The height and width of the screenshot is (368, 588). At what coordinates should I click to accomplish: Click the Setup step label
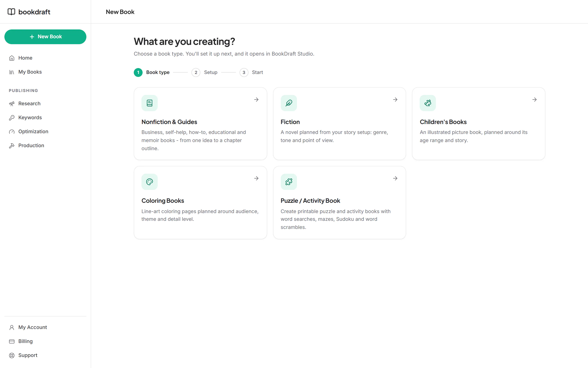tap(211, 72)
